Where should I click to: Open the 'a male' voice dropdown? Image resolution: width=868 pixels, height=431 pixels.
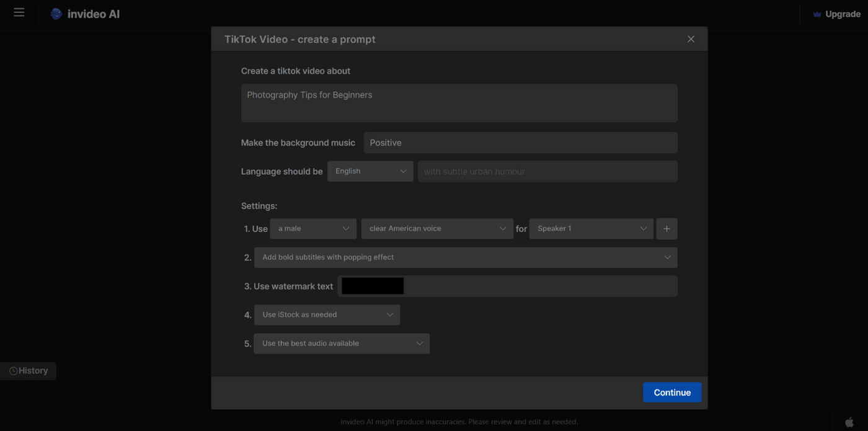pyautogui.click(x=313, y=228)
